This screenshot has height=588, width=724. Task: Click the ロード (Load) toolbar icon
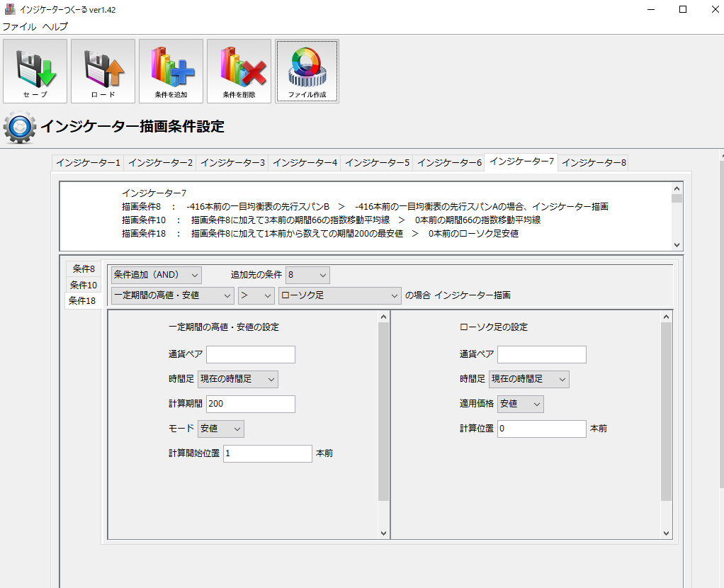tap(103, 71)
